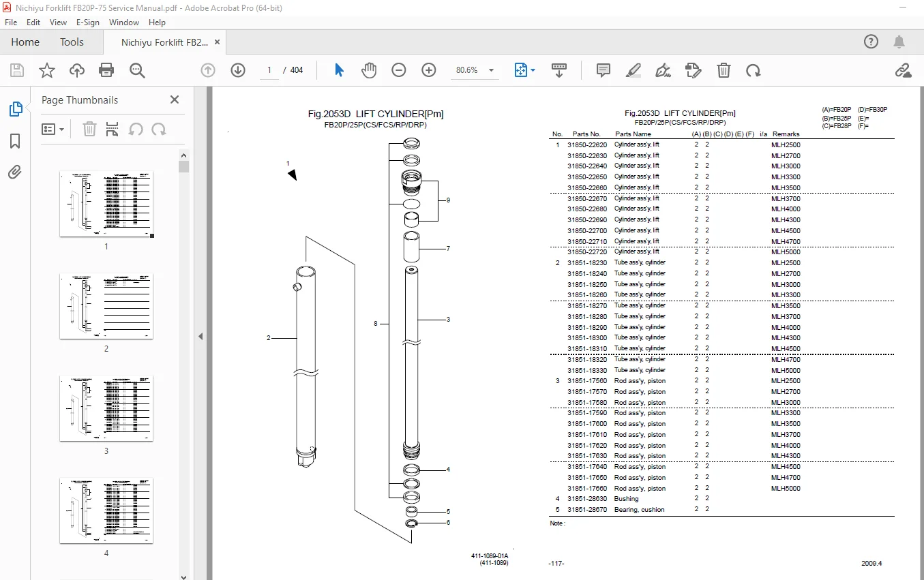Go to the next page with the down arrow

point(238,70)
